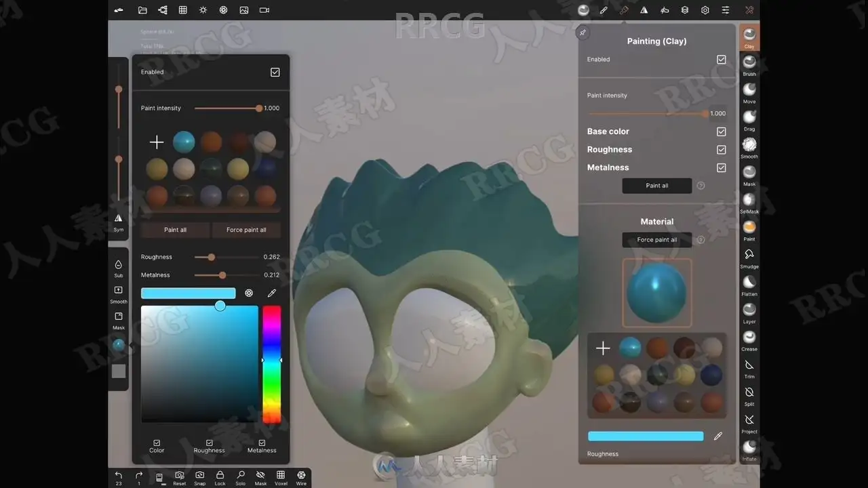This screenshot has height=488, width=868.
Task: Click the redo arrow in bottom bar
Action: 139,478
